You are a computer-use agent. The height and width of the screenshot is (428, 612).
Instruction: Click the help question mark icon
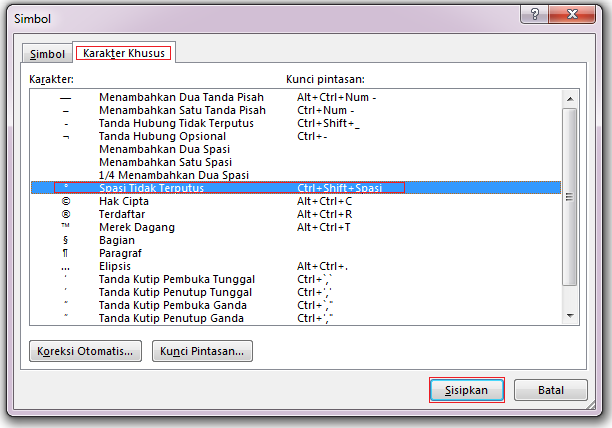[x=534, y=14]
